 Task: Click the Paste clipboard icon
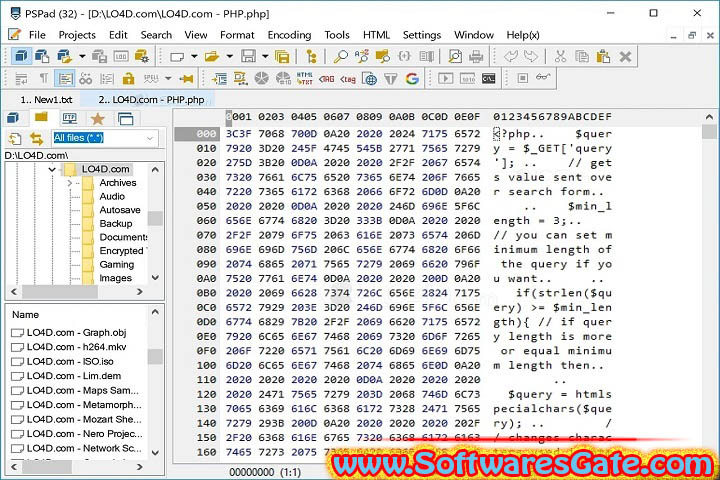pos(603,56)
